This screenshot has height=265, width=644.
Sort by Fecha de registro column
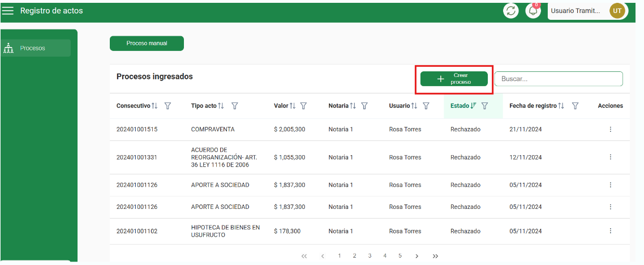coord(561,106)
